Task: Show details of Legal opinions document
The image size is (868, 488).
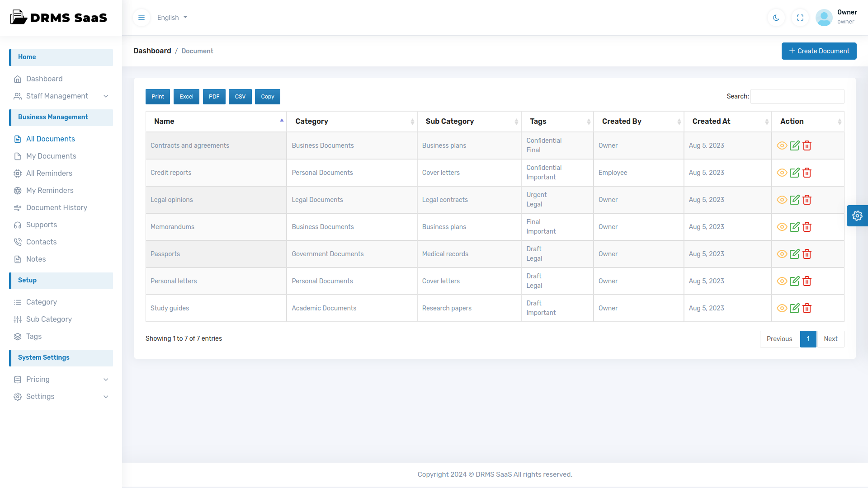Action: pos(782,200)
